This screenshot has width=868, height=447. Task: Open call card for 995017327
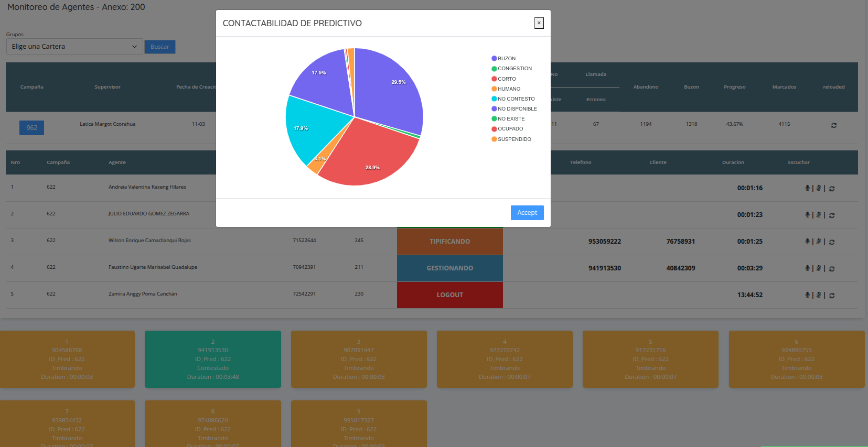click(x=359, y=423)
